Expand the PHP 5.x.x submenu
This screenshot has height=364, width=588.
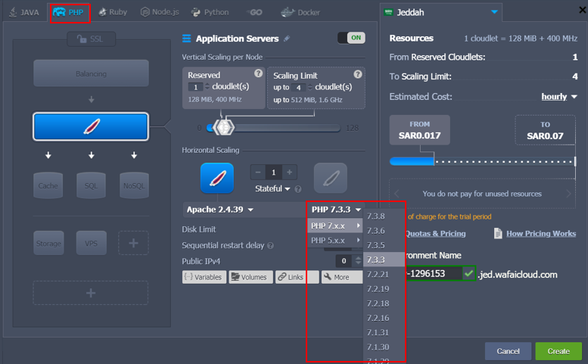point(335,241)
